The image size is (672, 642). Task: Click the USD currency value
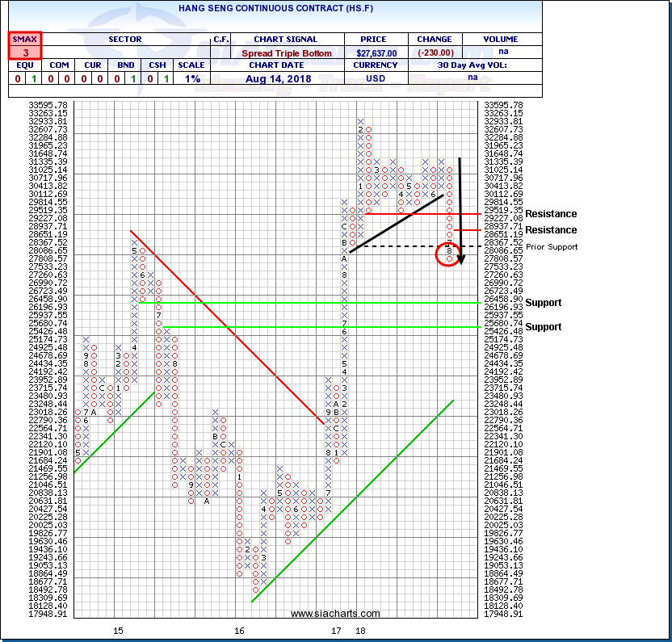[371, 78]
